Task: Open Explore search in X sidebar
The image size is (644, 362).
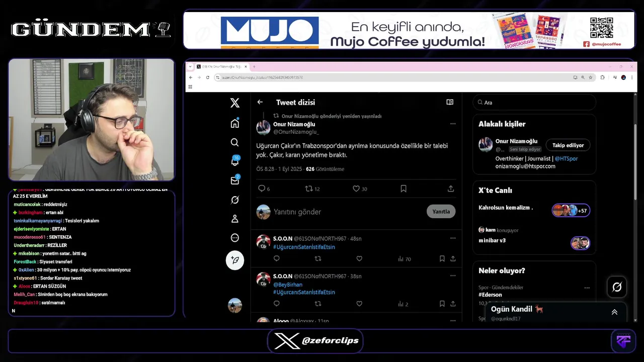Action: (x=235, y=142)
